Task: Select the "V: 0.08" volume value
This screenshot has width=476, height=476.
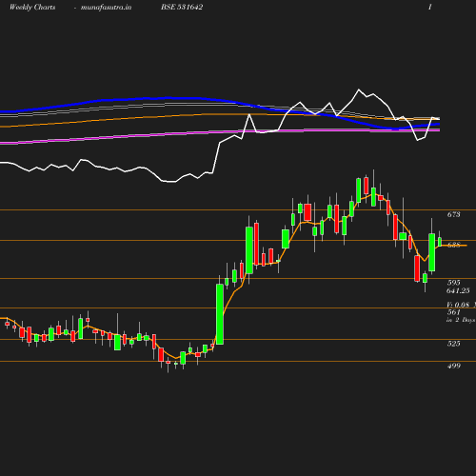Action: (458, 305)
